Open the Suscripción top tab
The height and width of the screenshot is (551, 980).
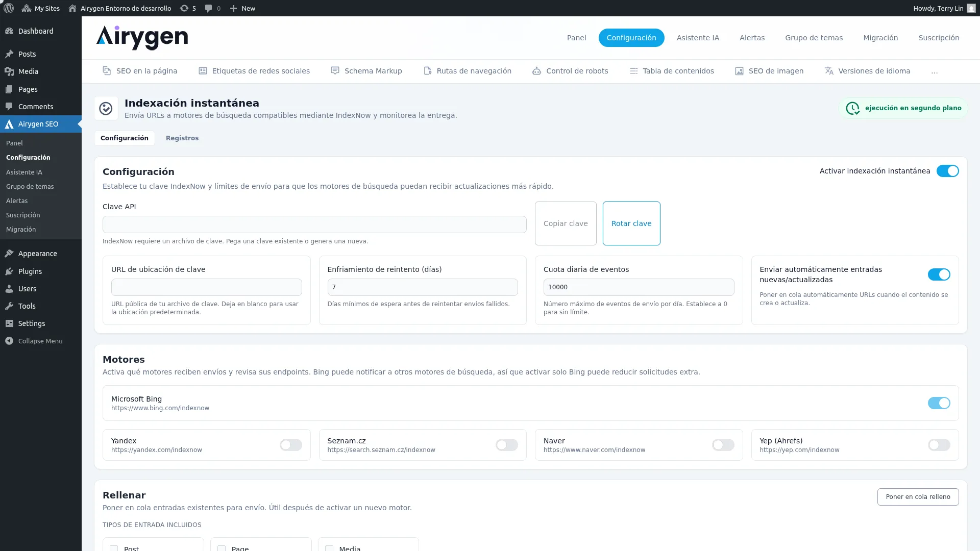pos(939,38)
